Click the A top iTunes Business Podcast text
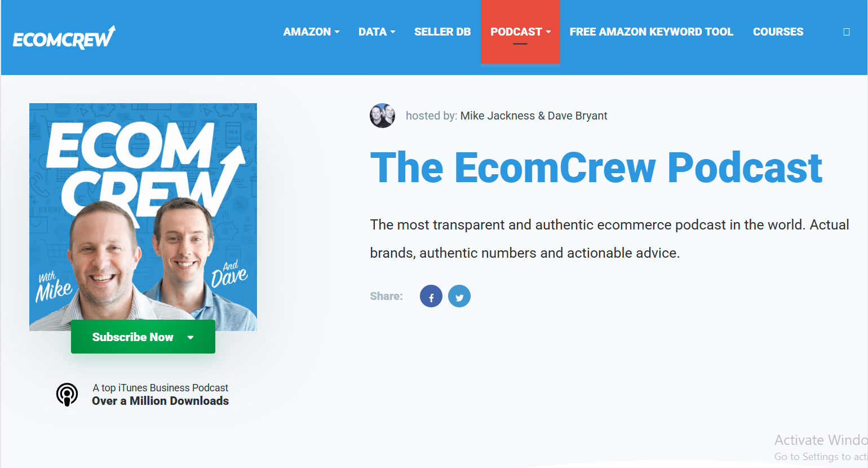 click(161, 388)
